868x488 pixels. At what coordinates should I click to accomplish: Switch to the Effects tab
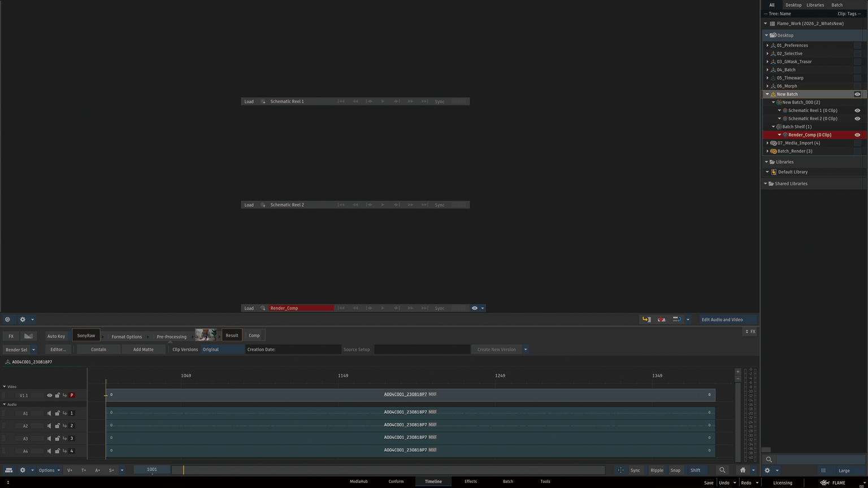click(x=470, y=482)
